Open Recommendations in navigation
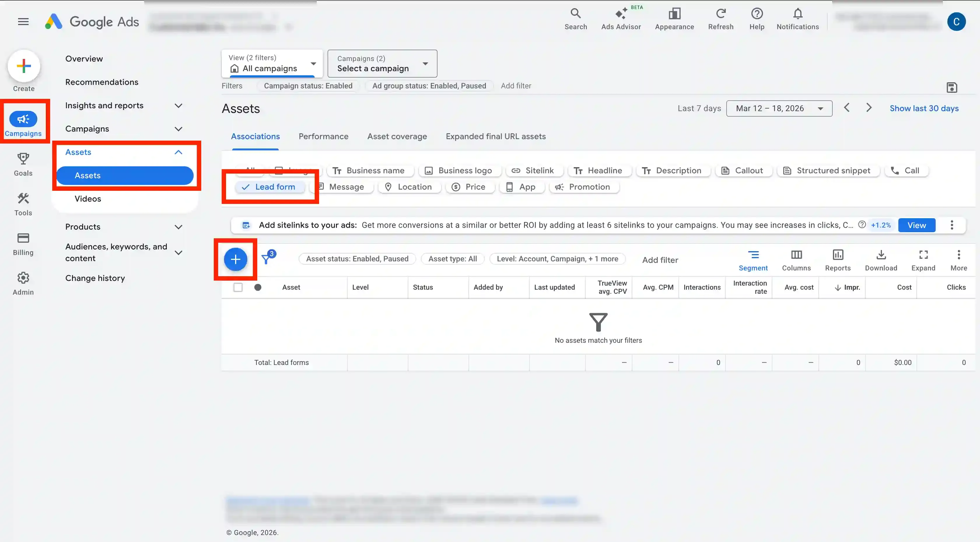Image resolution: width=980 pixels, height=542 pixels. click(101, 82)
